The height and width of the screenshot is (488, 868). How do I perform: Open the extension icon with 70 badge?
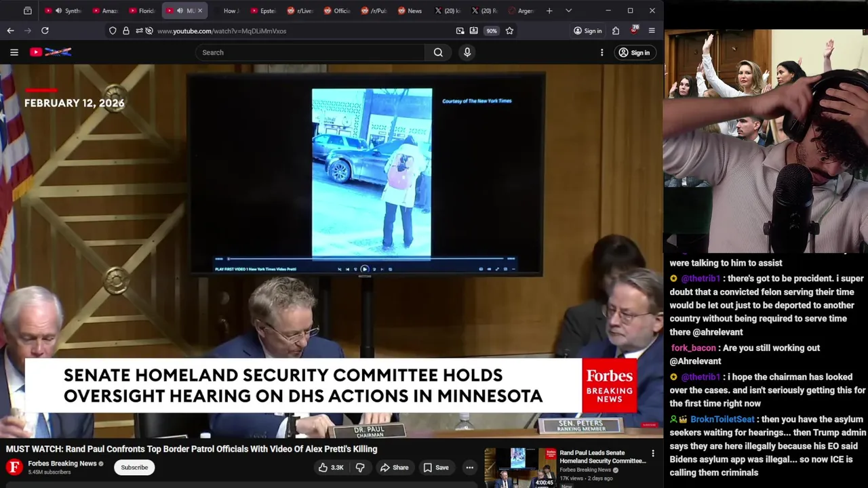(634, 30)
